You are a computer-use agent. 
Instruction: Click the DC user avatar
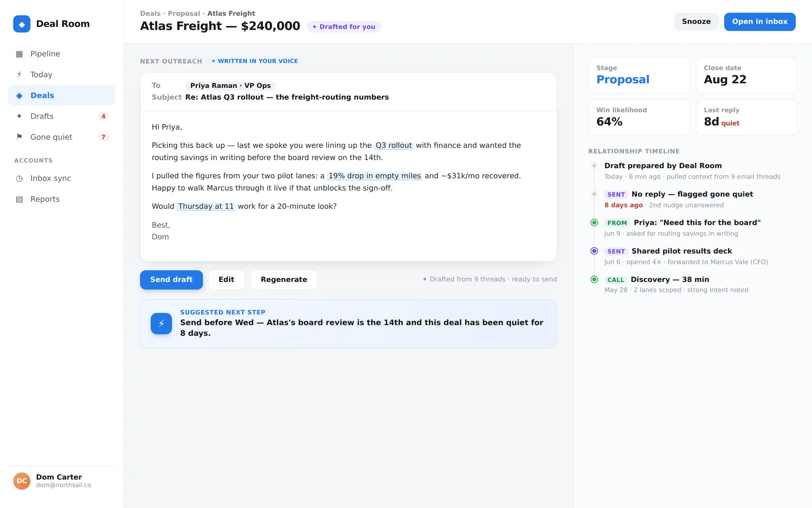[22, 481]
